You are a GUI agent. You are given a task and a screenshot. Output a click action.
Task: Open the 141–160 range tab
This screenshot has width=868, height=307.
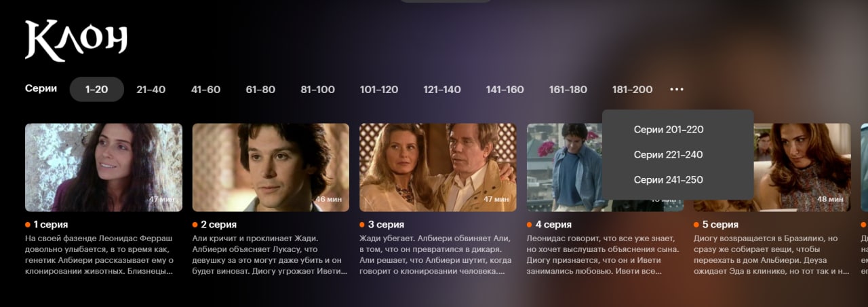pos(505,90)
